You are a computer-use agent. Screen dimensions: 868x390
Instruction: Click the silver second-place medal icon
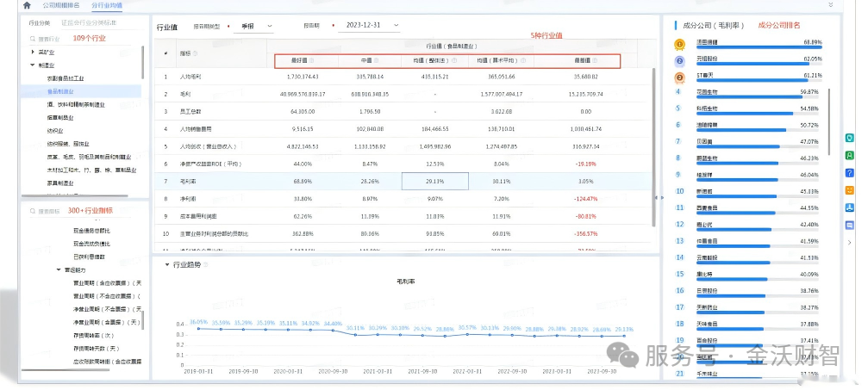(x=680, y=61)
